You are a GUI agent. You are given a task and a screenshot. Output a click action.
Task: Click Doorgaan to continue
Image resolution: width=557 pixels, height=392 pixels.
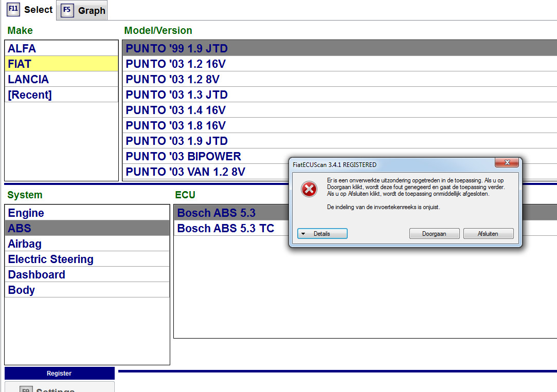point(434,233)
